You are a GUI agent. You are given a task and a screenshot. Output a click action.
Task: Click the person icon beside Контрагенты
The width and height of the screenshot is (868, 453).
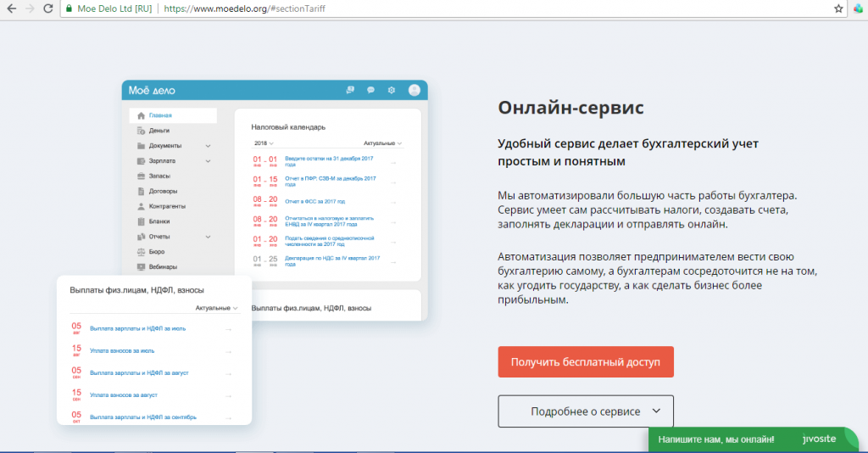pos(141,206)
